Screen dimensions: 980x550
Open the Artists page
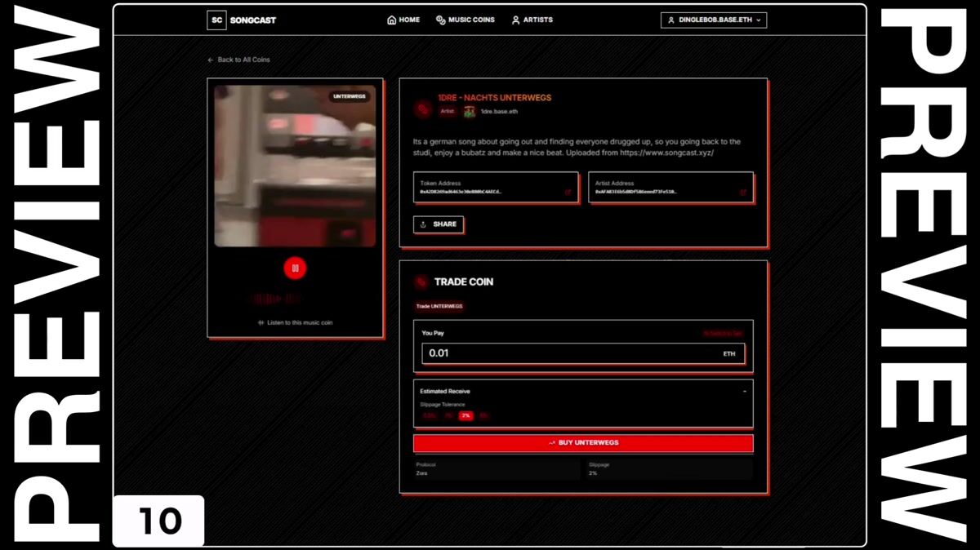[532, 20]
